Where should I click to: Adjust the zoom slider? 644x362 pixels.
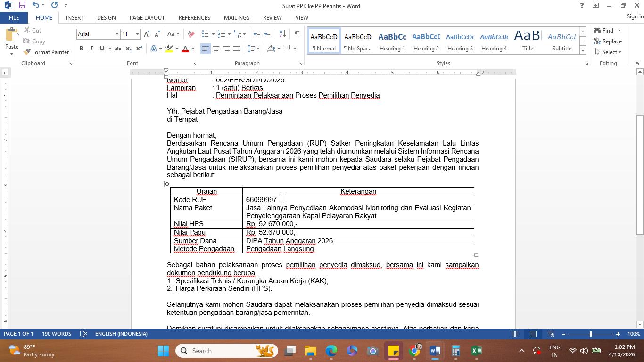[x=591, y=334]
